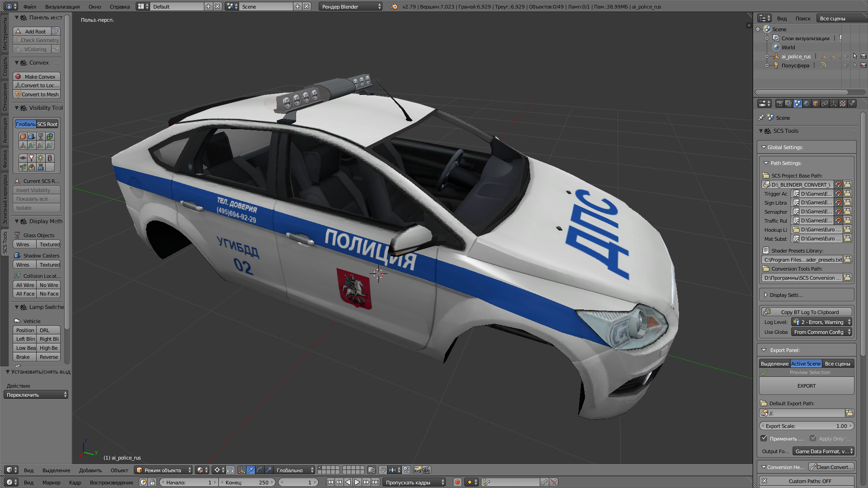The width and height of the screenshot is (868, 488).
Task: Select Выделение export scope
Action: tap(774, 364)
